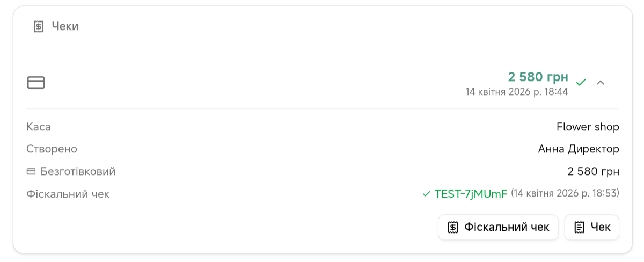The image size is (644, 262).
Task: Click the Чеки section heading
Action: coord(65,26)
